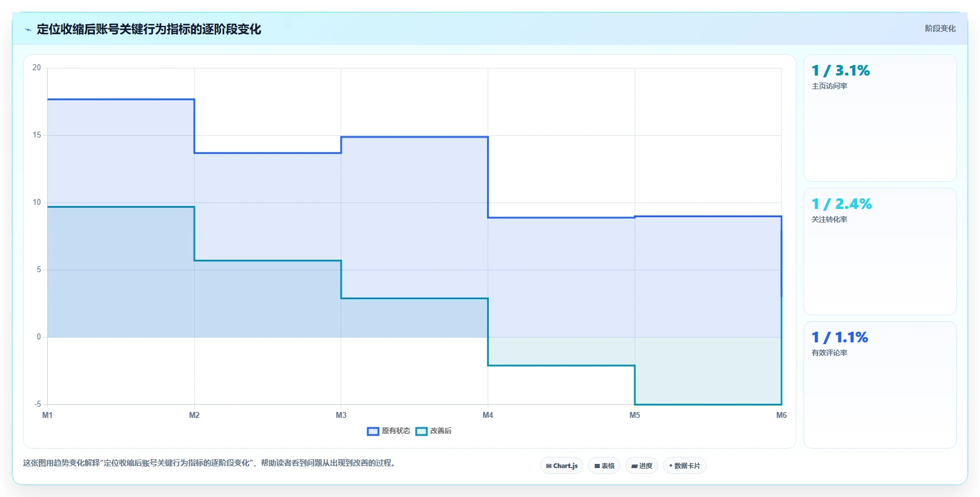Viewport: 980px width, 497px height.
Task: Click the 表格 tag chip
Action: 604,466
